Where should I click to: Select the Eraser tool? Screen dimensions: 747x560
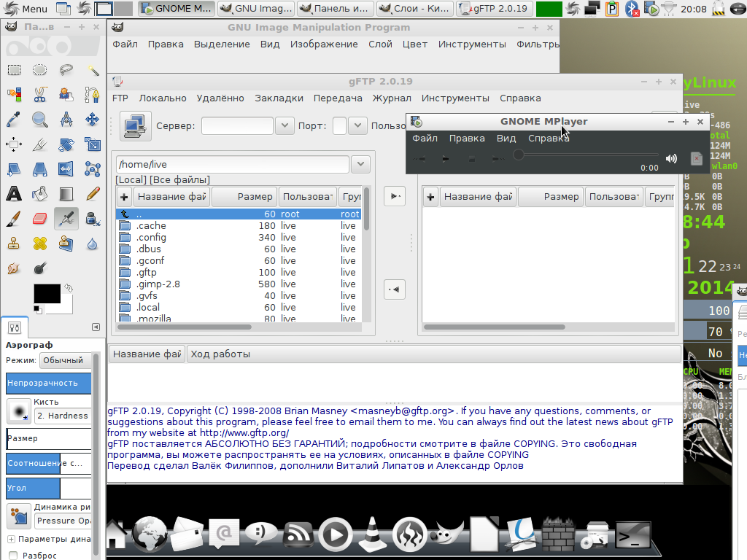39,219
